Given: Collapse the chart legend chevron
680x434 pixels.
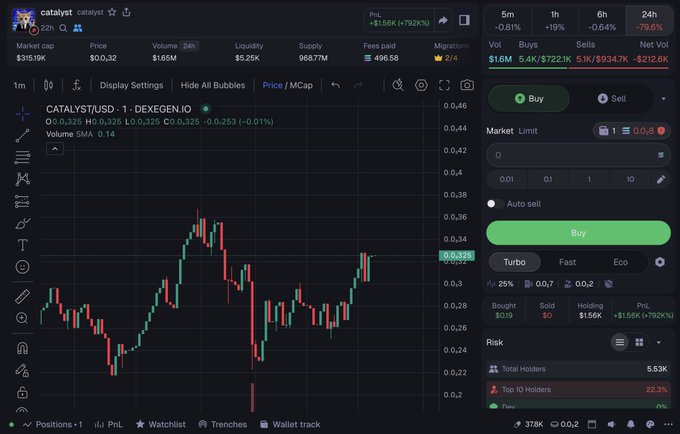Looking at the screenshot, I should (x=55, y=149).
